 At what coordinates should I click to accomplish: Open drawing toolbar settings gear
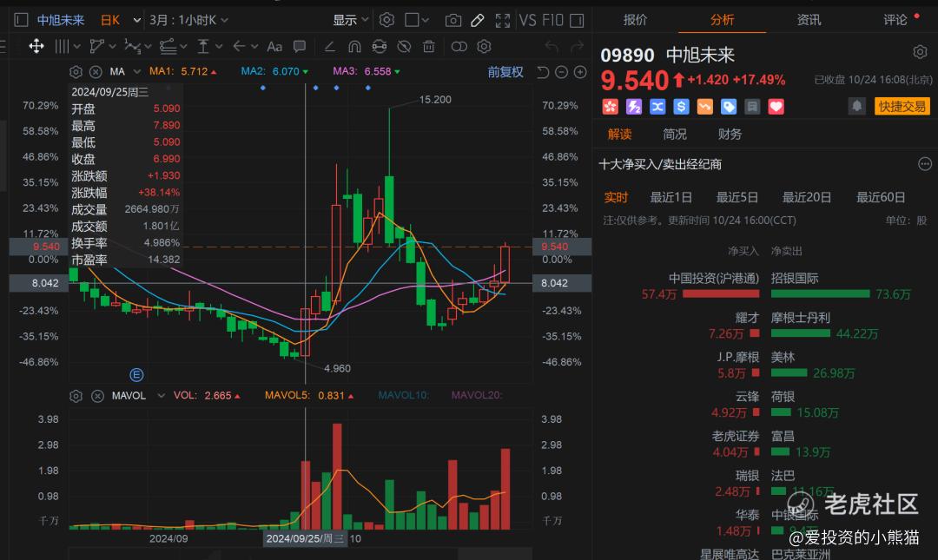[x=484, y=46]
